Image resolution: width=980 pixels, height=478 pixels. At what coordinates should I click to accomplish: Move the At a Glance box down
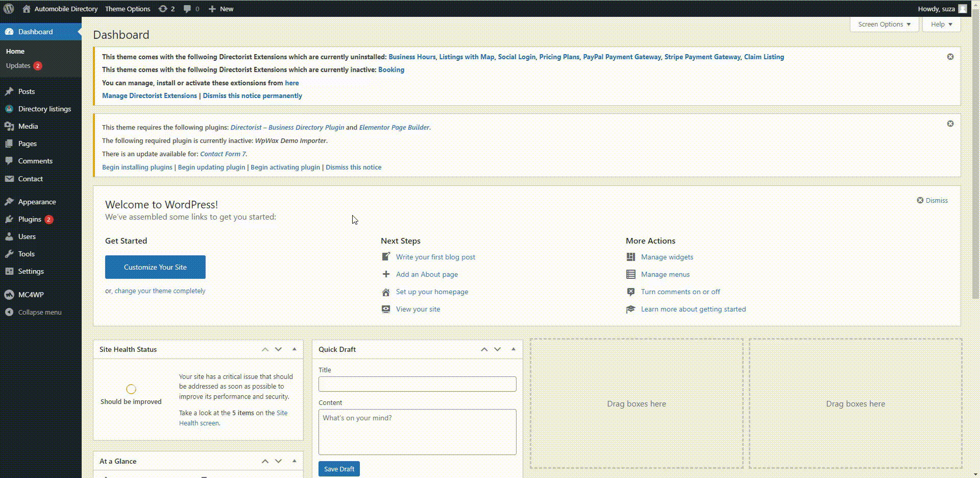278,461
